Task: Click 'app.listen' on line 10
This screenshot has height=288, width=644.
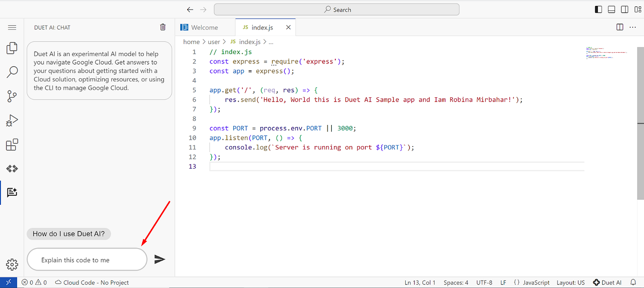Action: coord(229,138)
